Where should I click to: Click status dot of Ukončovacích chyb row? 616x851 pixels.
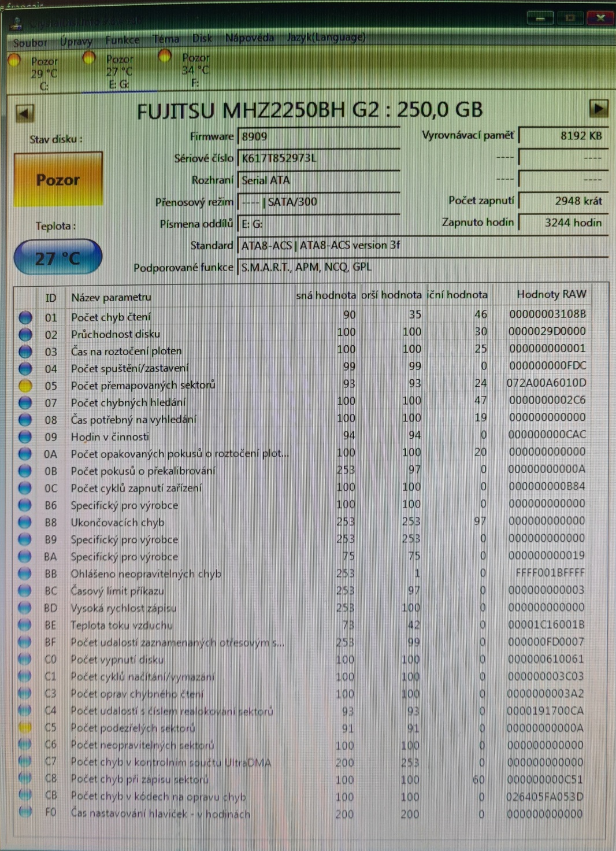[x=25, y=523]
